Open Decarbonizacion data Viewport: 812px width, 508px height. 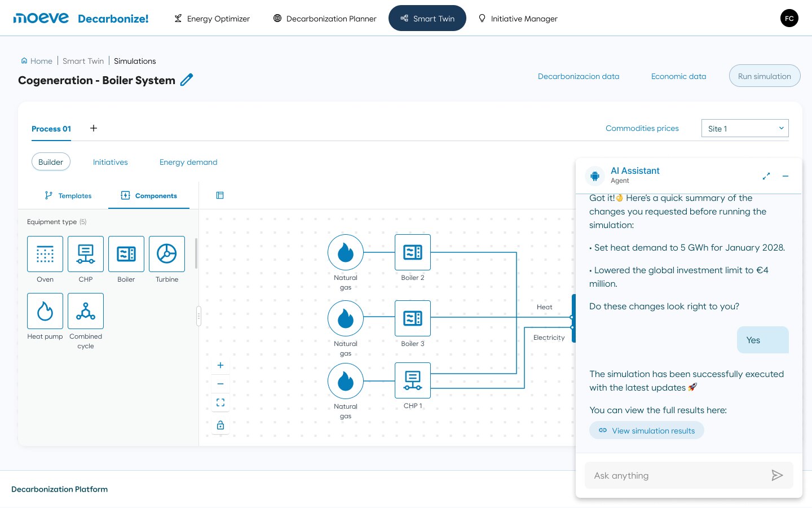tap(579, 76)
